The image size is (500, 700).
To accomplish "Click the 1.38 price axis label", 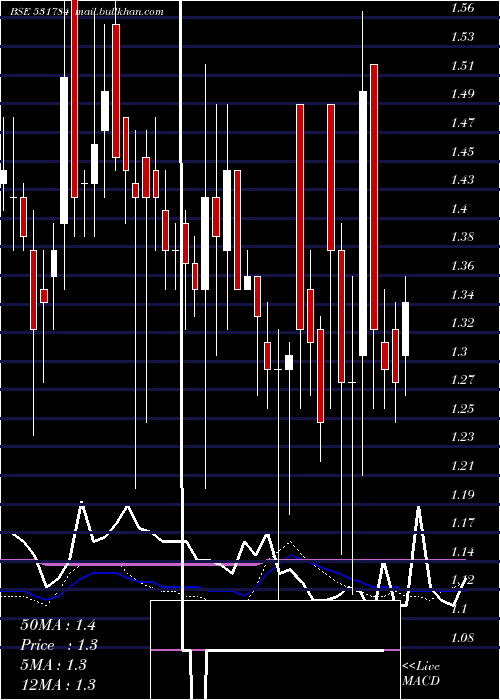I will (462, 237).
